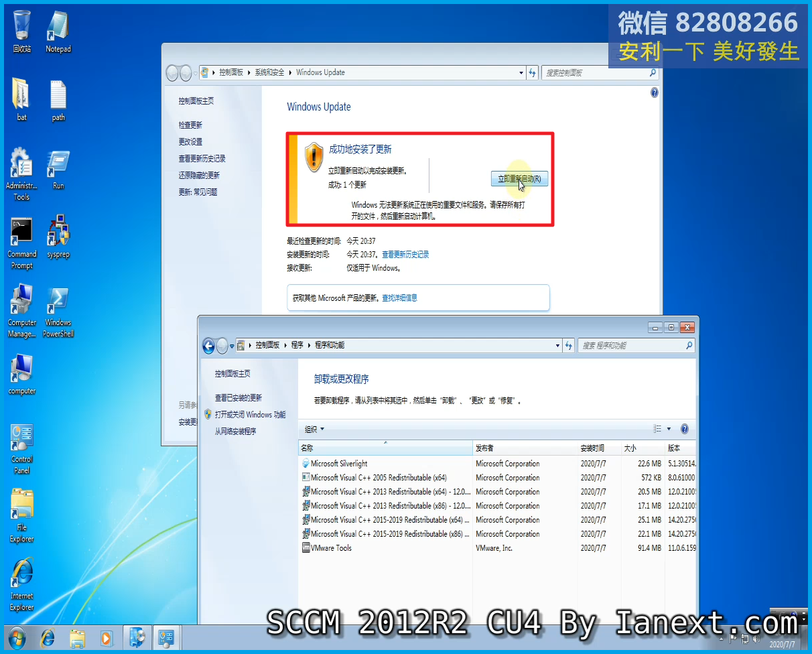Go to 控制面板主页 in Windows Update window
The height and width of the screenshot is (654, 812).
coord(196,101)
